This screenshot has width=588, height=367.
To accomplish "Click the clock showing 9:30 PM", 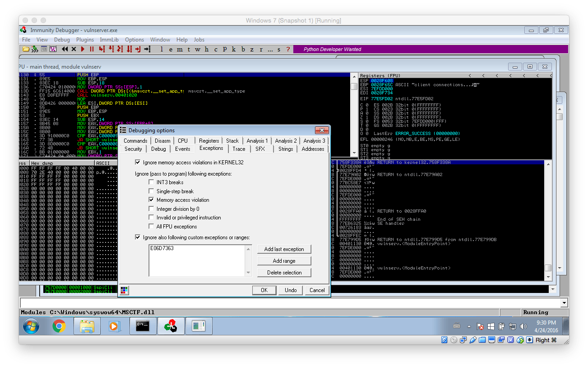I will [546, 323].
